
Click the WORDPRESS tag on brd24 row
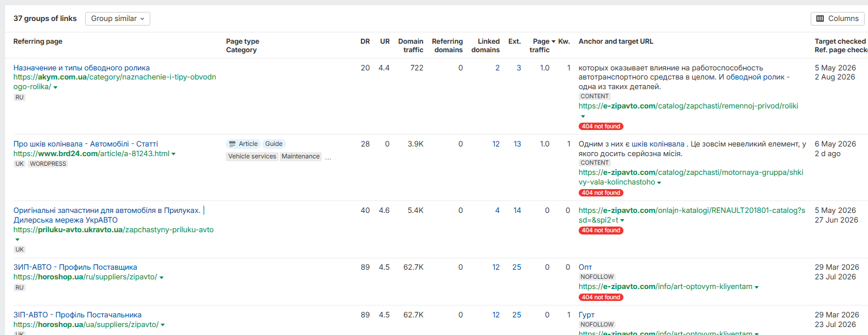[48, 164]
